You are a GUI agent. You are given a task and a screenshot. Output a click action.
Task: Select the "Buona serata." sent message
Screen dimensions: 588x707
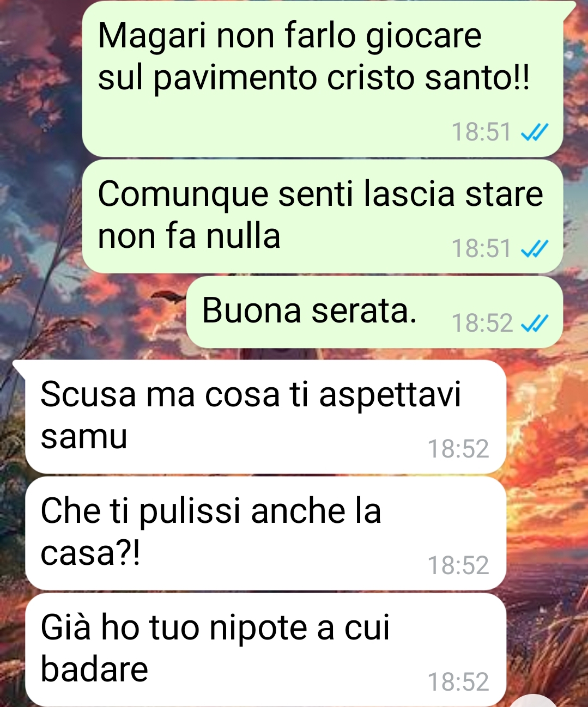click(x=375, y=312)
